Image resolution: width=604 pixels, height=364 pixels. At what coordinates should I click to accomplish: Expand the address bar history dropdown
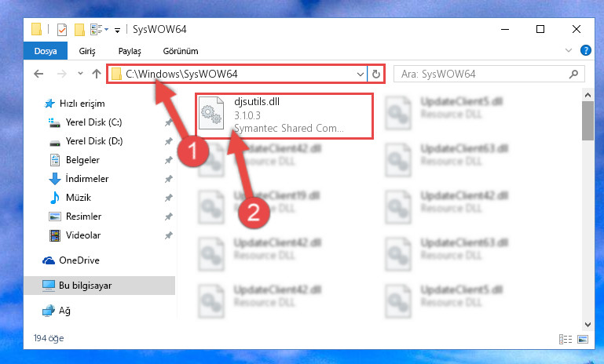(361, 74)
